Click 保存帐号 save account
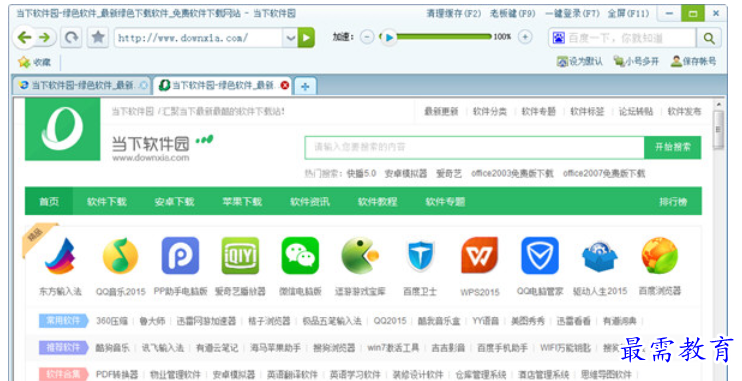This screenshot has width=742, height=381. (x=693, y=62)
